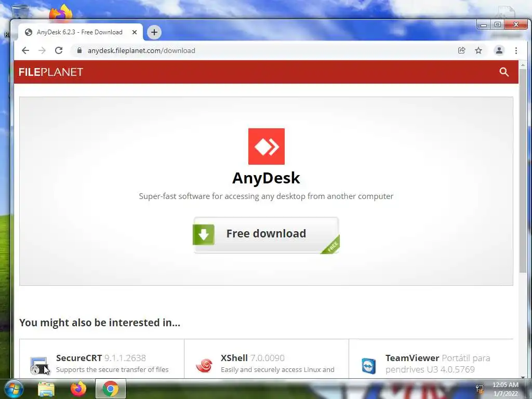Click the XShell red shell icon
The width and height of the screenshot is (532, 399).
click(204, 365)
